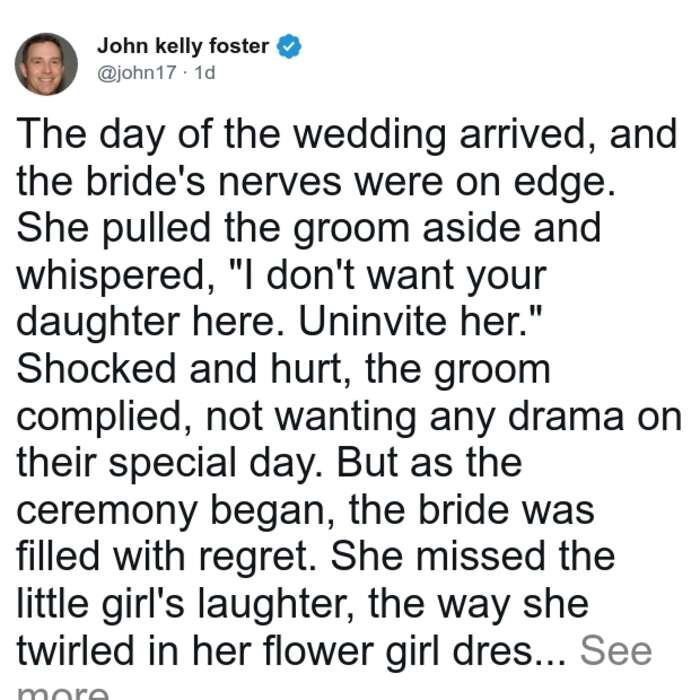The image size is (700, 700).
Task: Click the text "the bride's nerves were on edge"
Action: click(312, 182)
